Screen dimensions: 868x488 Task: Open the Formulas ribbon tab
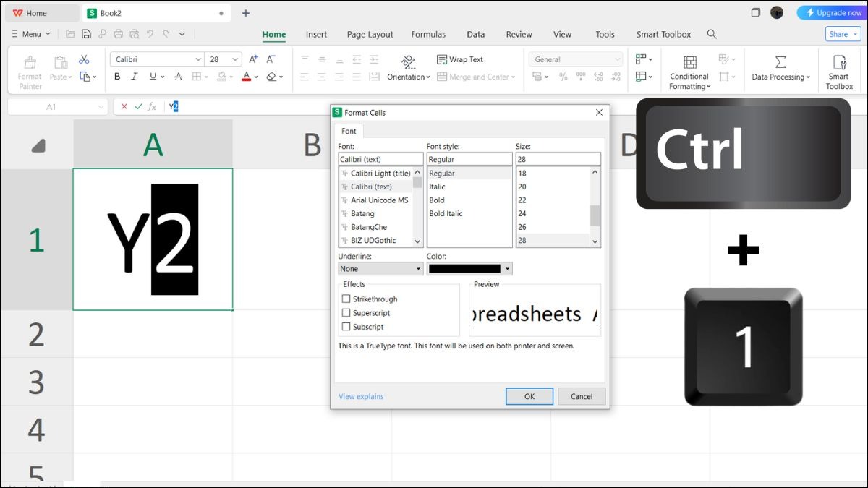click(428, 34)
